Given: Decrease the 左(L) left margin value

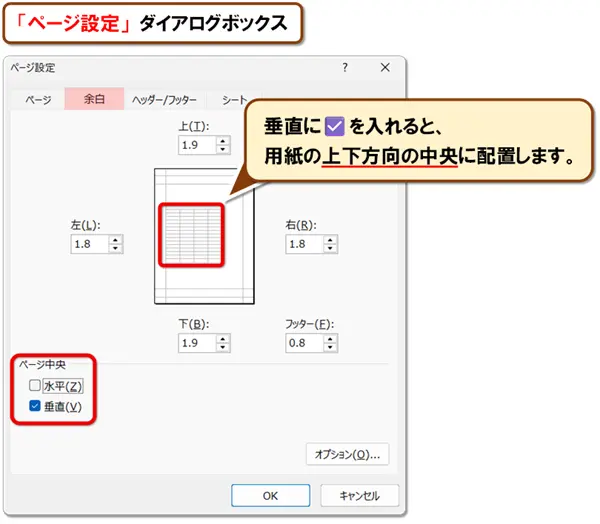Looking at the screenshot, I should (x=116, y=249).
